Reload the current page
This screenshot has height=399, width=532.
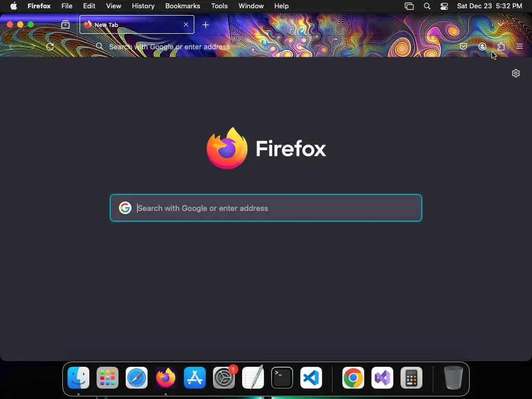pyautogui.click(x=50, y=46)
